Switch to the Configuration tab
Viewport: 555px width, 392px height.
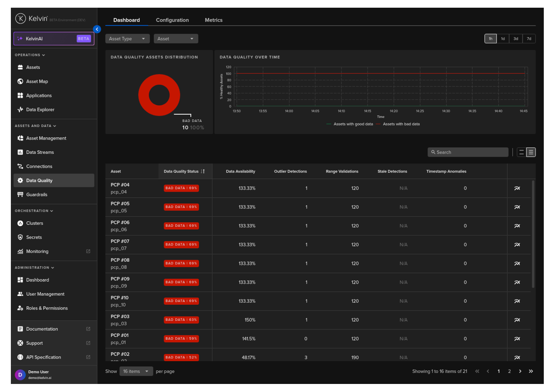tap(172, 20)
